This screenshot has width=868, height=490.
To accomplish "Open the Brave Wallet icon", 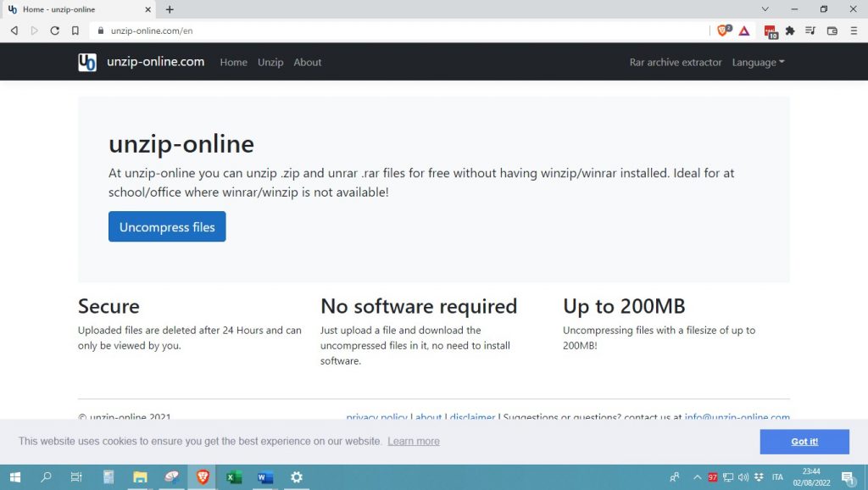I will click(832, 30).
